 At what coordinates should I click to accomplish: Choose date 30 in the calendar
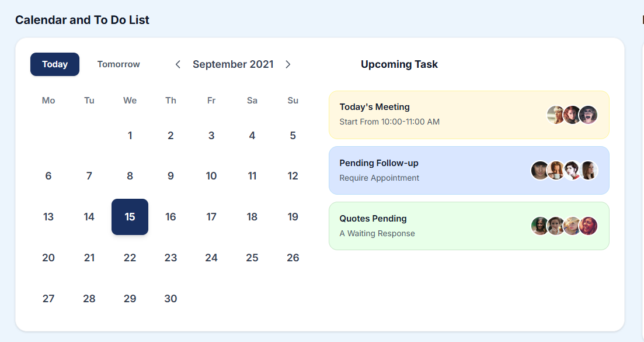(170, 299)
